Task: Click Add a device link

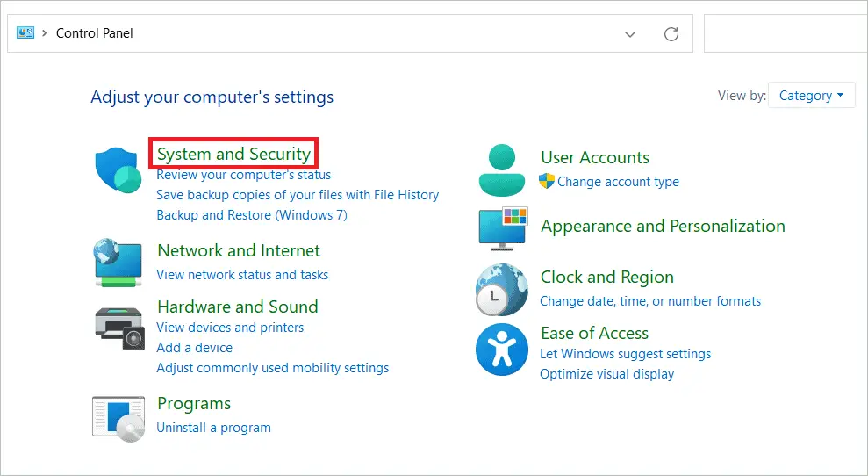Action: [x=195, y=348]
